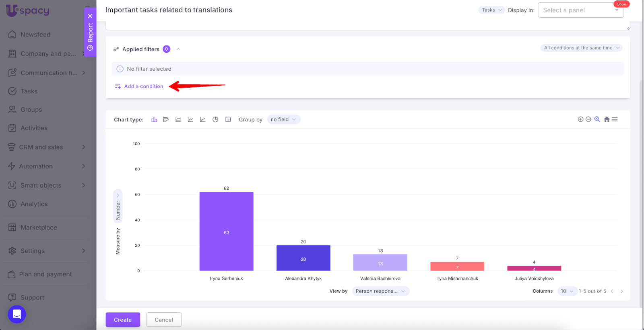The image size is (644, 330).
Task: Reset chart zoom with the home icon
Action: click(607, 119)
